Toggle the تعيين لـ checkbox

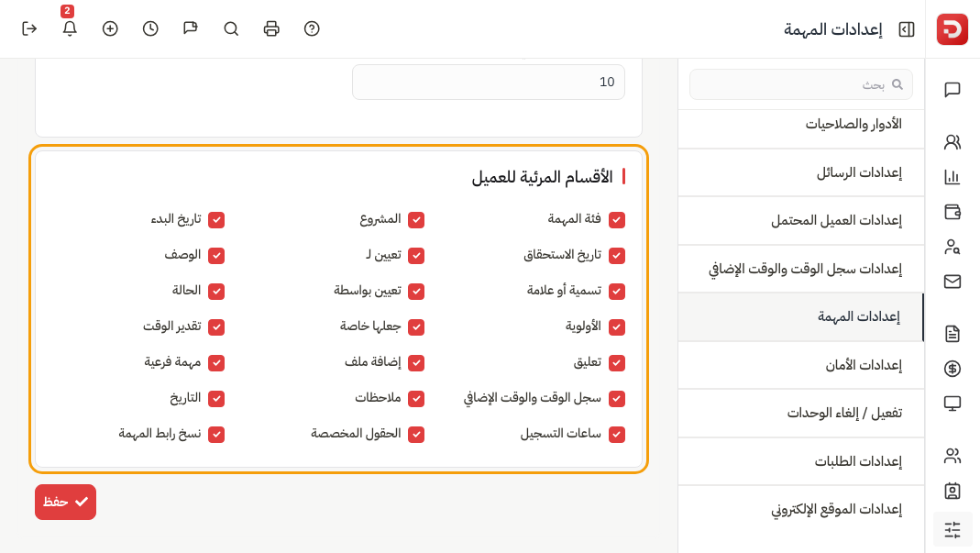416,255
